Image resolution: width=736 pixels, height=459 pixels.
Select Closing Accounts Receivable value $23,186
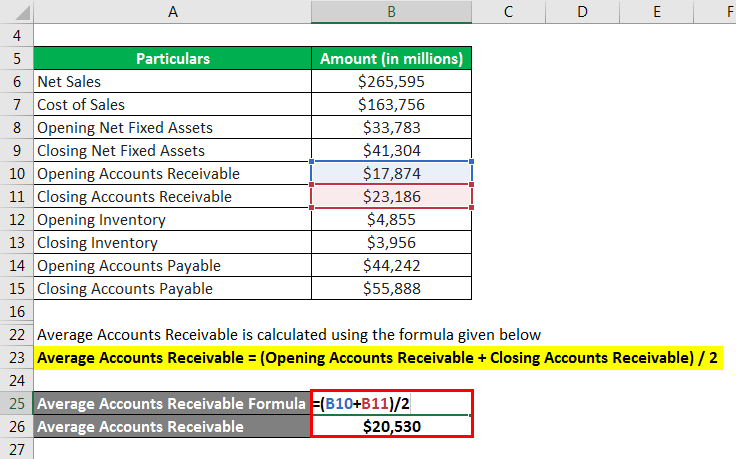[x=391, y=196]
